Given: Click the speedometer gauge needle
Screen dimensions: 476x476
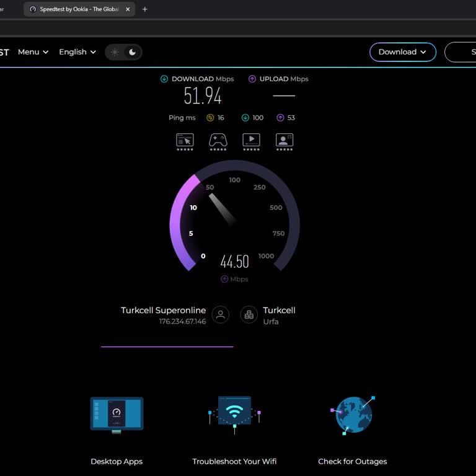Looking at the screenshot, I should (x=223, y=209).
